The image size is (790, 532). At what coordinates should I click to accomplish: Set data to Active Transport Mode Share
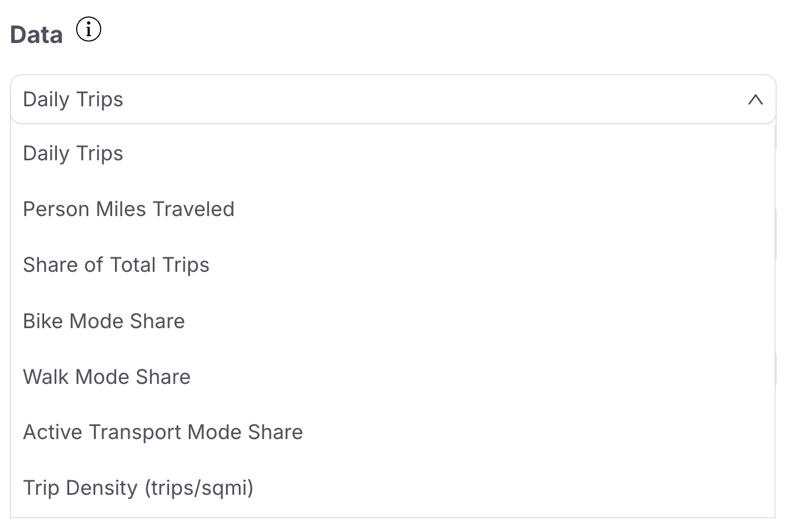coord(163,433)
